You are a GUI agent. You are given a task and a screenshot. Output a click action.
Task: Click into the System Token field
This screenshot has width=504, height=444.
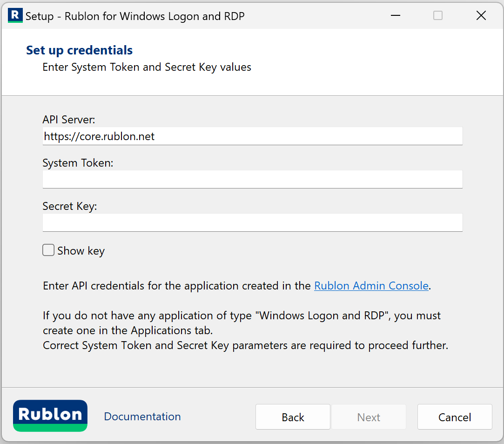(x=252, y=179)
